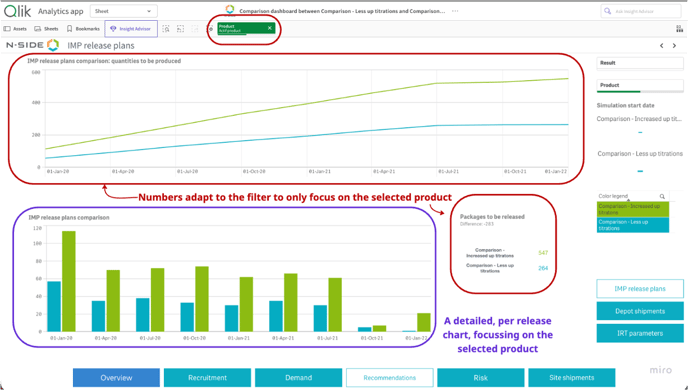
Task: Switch to the Recruitment tab
Action: 208,378
